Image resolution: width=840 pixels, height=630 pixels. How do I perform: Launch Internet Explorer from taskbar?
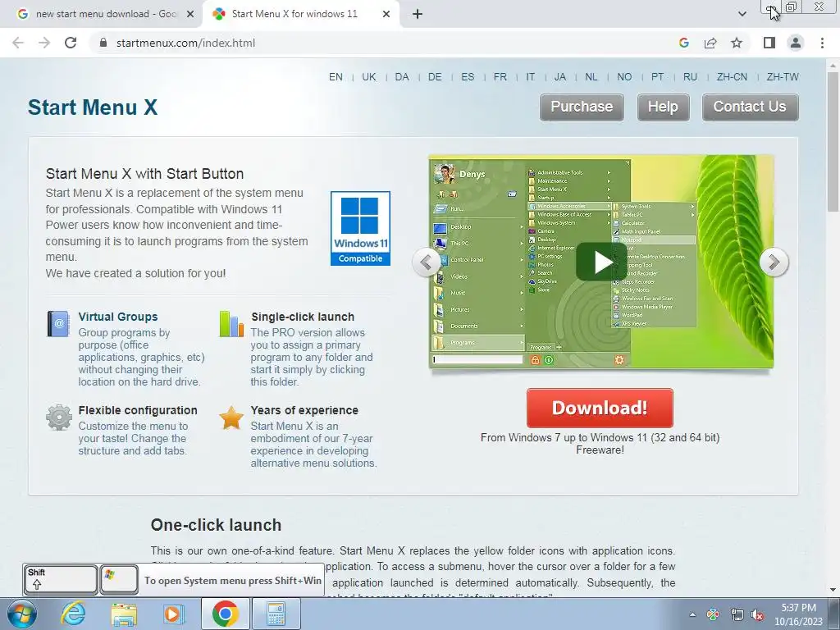point(73,614)
